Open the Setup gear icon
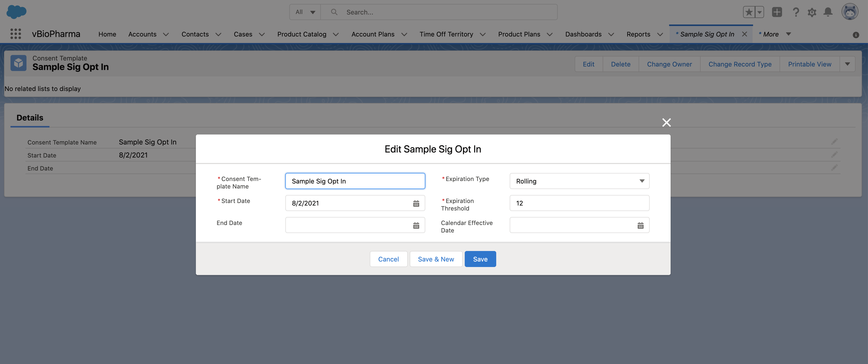Viewport: 868px width, 364px height. coord(812,12)
